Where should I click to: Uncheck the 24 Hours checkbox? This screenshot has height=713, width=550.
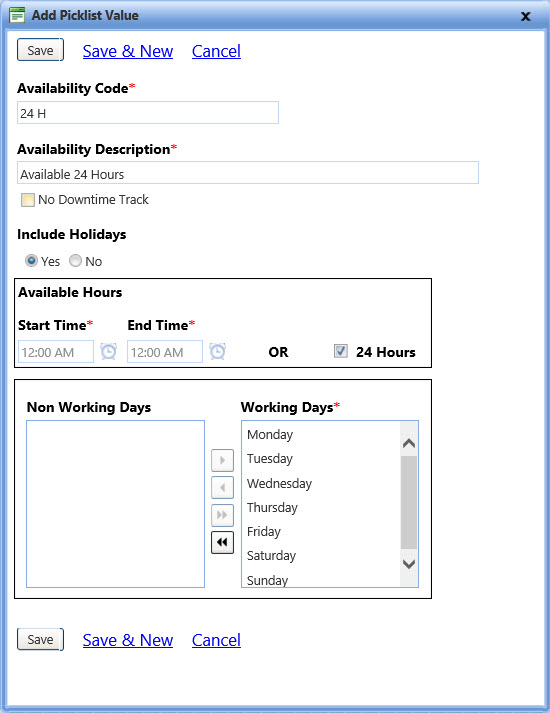pyautogui.click(x=340, y=351)
